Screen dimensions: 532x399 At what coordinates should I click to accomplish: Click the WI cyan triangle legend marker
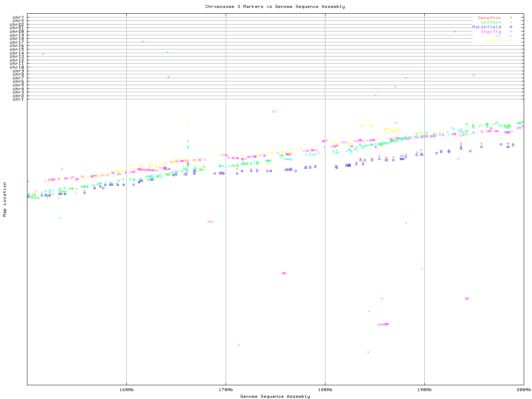click(511, 36)
